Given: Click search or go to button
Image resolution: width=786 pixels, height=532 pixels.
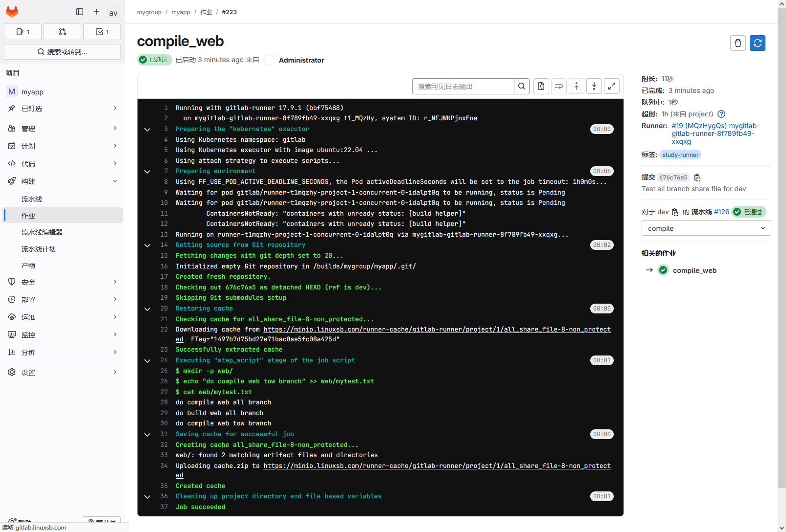Looking at the screenshot, I should point(62,52).
